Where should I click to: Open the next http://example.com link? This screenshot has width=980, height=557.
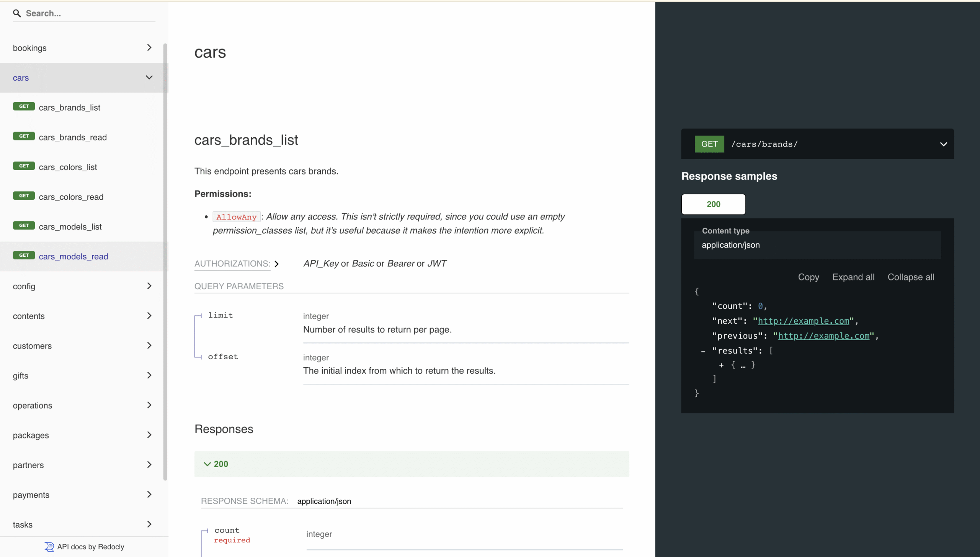[x=803, y=321]
